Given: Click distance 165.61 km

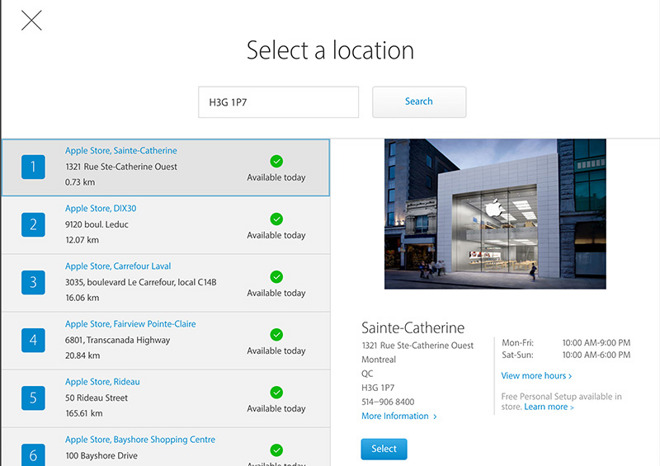Looking at the screenshot, I should tap(84, 413).
